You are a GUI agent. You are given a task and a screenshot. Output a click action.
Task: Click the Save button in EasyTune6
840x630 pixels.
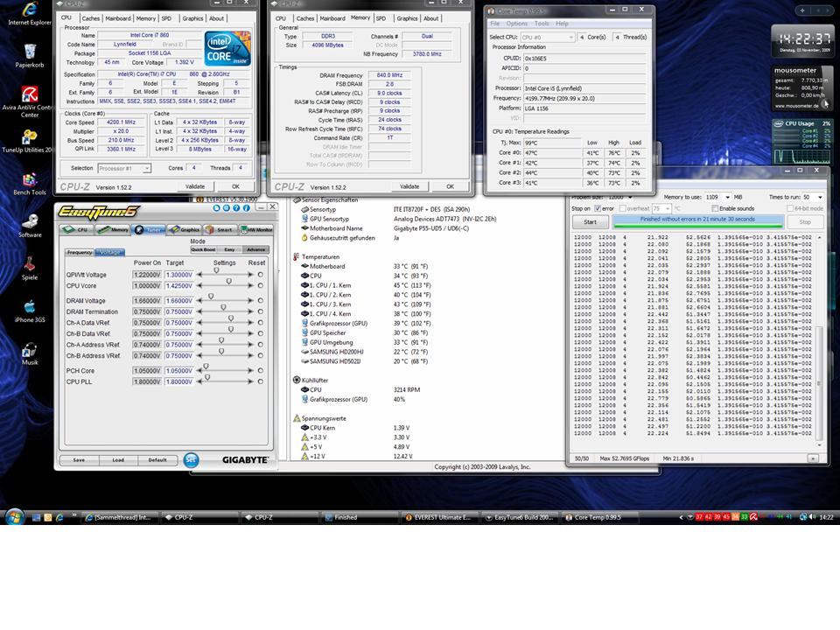[x=79, y=460]
